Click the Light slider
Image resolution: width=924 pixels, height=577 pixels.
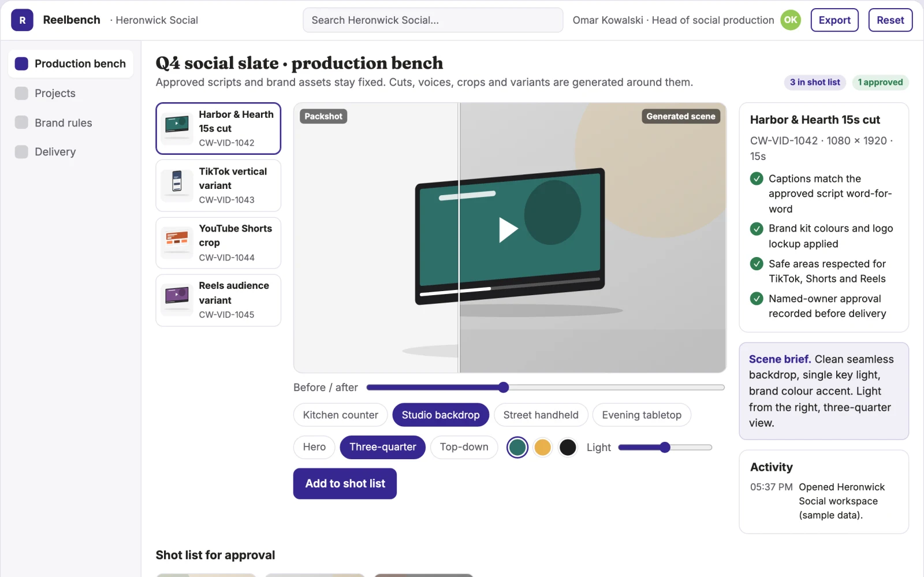[665, 447]
